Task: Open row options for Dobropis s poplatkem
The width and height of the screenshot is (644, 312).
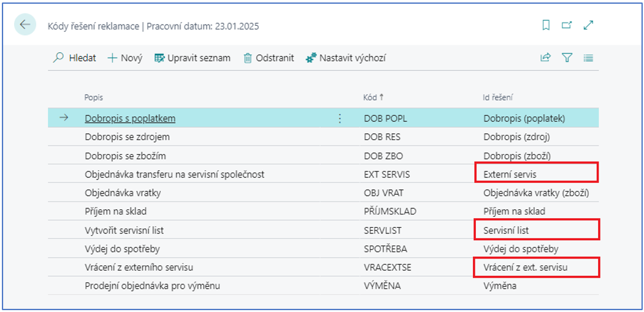Action: pos(340,119)
